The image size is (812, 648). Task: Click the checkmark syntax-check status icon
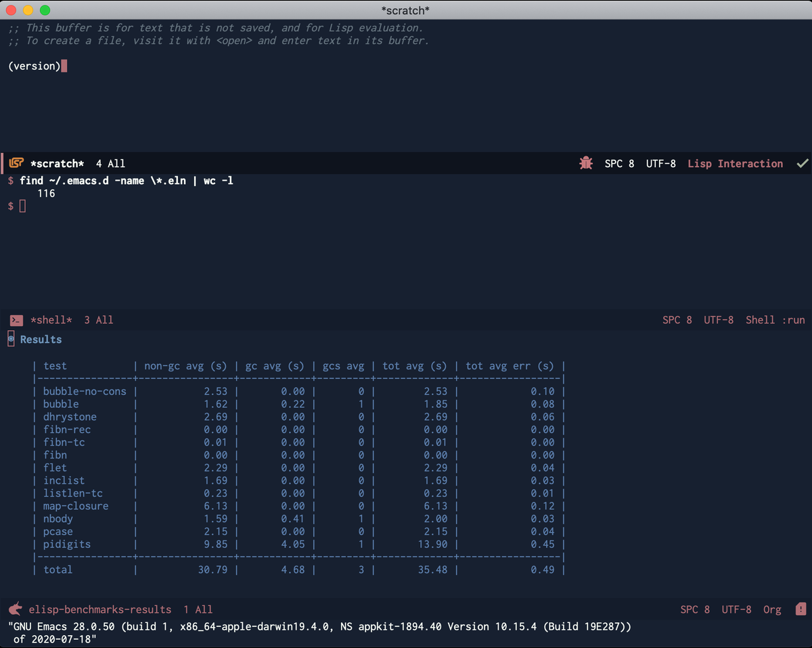coord(803,164)
